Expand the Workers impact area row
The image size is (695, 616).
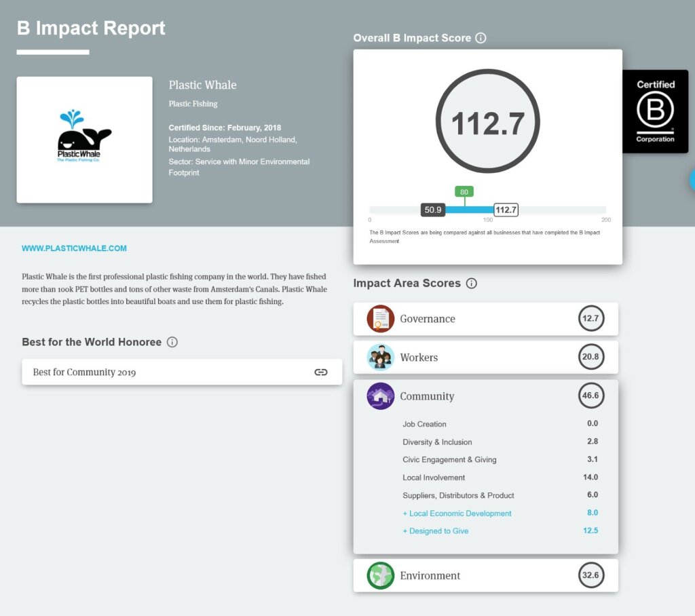point(486,358)
